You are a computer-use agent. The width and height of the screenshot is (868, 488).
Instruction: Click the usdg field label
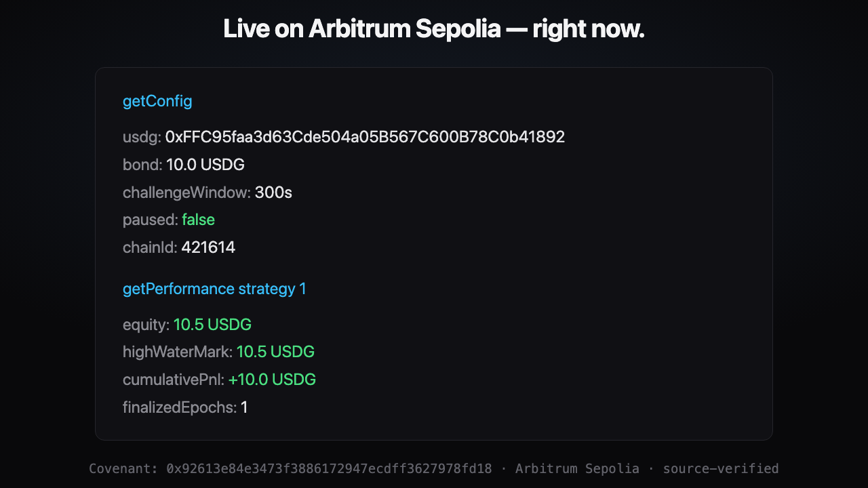tap(142, 137)
